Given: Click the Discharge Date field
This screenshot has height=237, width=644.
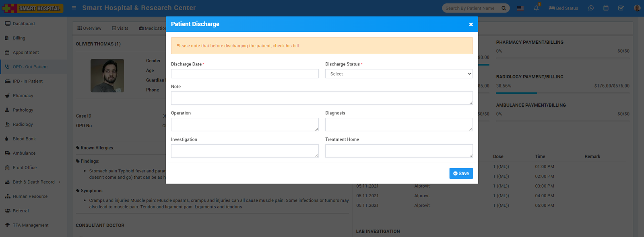Looking at the screenshot, I should [x=244, y=74].
